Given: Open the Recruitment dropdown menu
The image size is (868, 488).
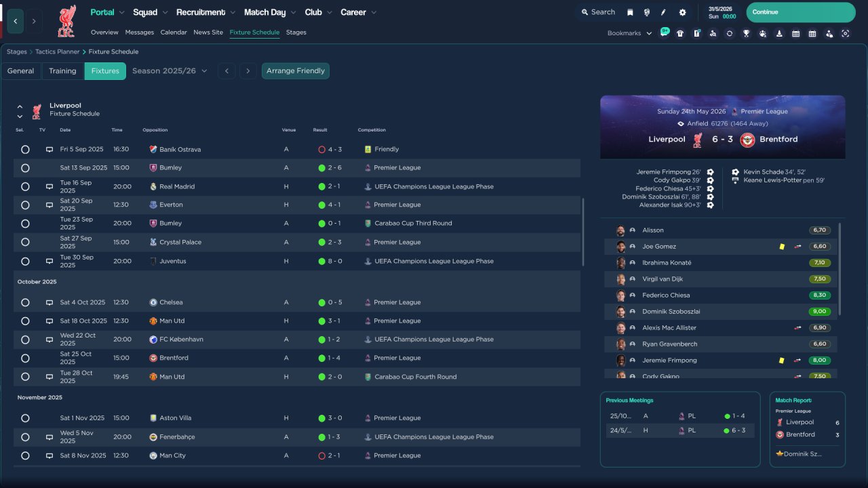Looking at the screenshot, I should (x=206, y=12).
